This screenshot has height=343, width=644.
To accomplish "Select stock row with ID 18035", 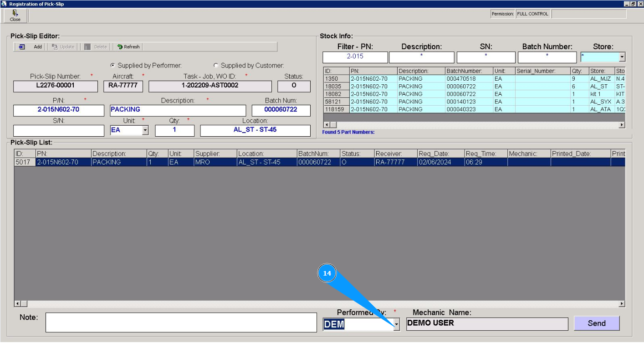I will click(x=474, y=87).
